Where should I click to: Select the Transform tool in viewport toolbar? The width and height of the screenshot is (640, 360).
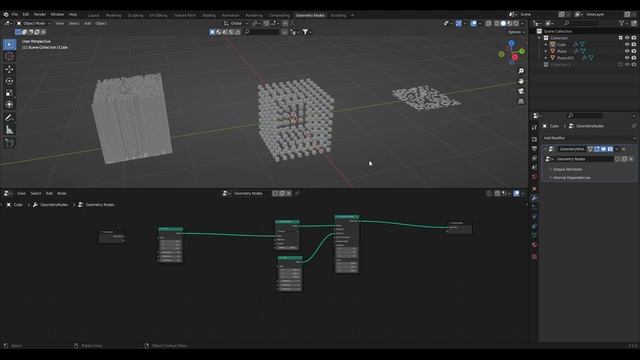[9, 105]
